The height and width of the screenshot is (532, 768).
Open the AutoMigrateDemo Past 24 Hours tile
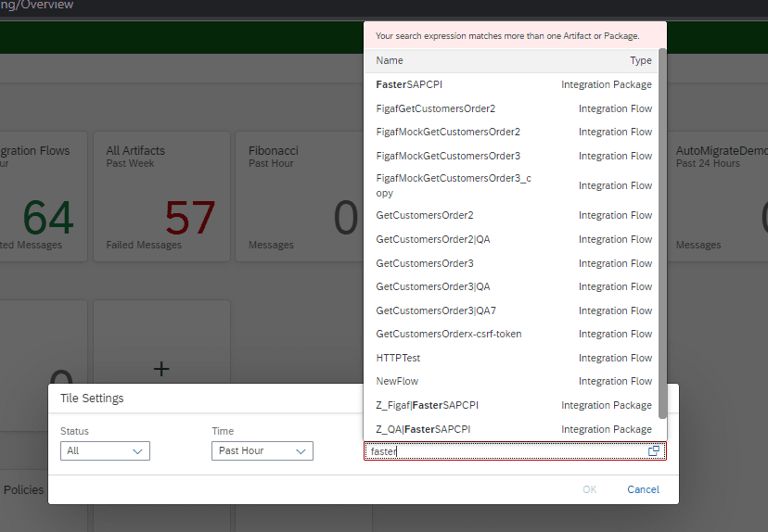[718, 196]
